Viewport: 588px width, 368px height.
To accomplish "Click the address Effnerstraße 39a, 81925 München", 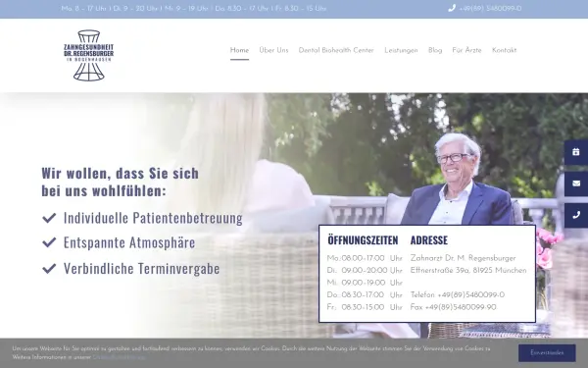I will 468,271.
